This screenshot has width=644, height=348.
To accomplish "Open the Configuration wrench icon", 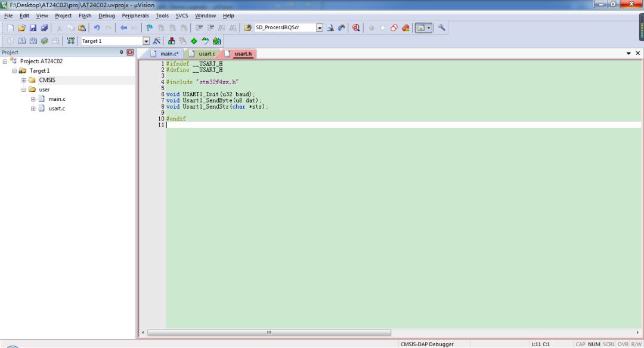I will (x=442, y=28).
